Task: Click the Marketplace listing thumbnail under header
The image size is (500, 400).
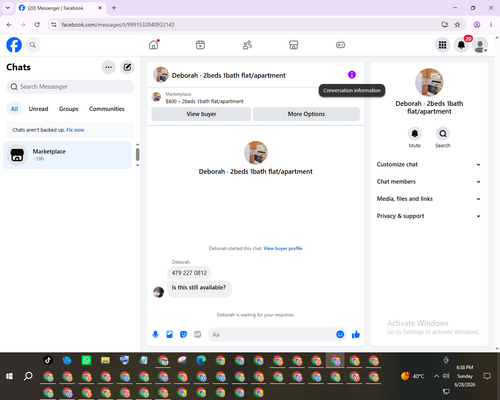Action: 156,97
